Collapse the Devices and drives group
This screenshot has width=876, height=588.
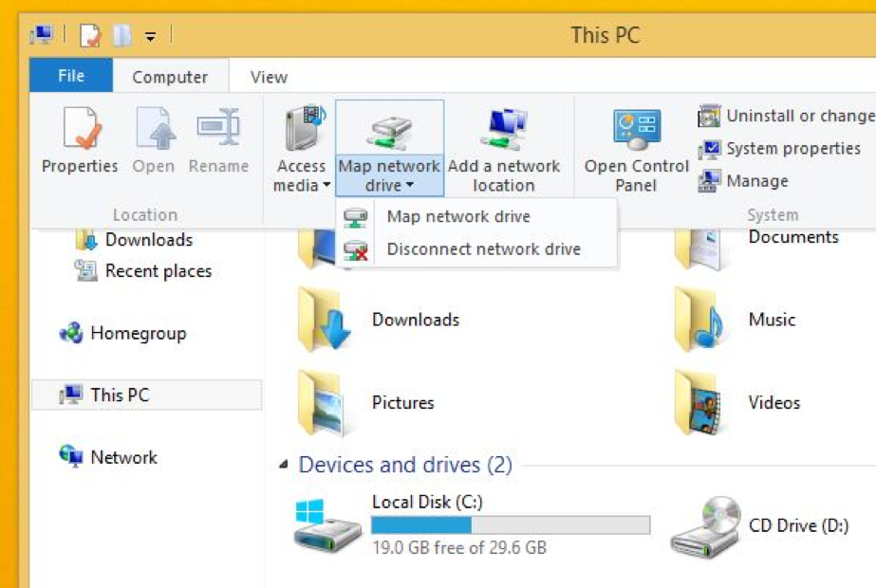pos(284,464)
